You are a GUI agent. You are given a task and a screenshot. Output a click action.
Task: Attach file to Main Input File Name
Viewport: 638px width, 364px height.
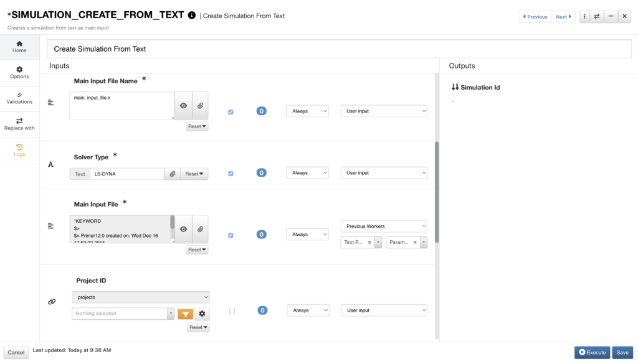pos(200,106)
